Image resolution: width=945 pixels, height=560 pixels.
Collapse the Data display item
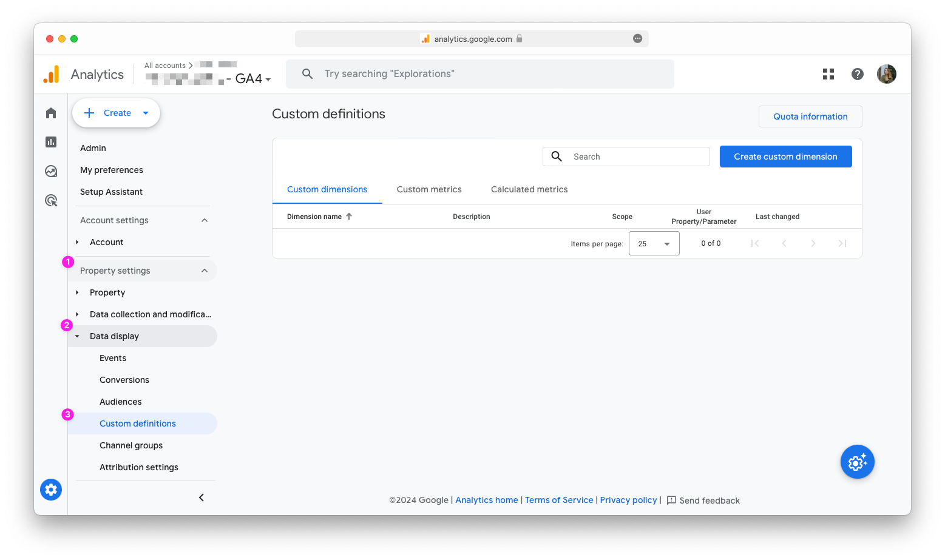(x=77, y=336)
